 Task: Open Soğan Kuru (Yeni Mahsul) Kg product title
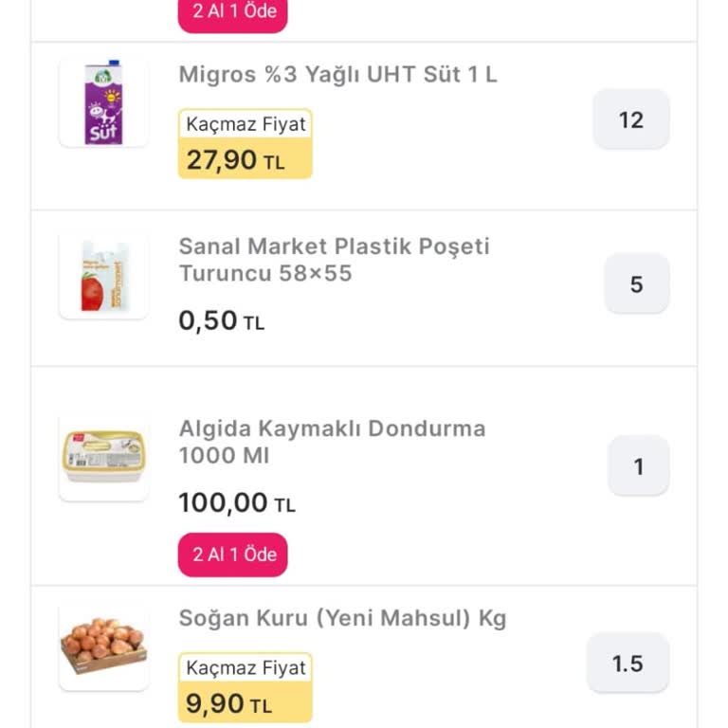(342, 619)
